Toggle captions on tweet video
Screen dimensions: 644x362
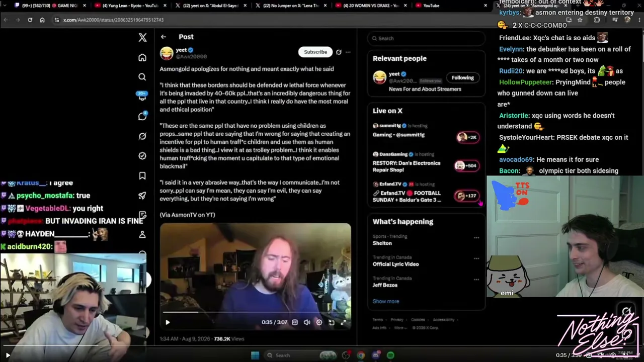(295, 322)
